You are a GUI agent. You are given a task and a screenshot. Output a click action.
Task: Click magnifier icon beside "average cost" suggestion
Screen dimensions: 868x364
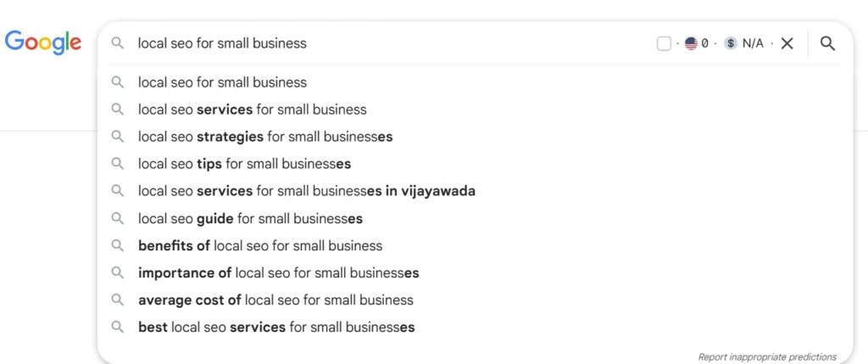click(x=118, y=300)
